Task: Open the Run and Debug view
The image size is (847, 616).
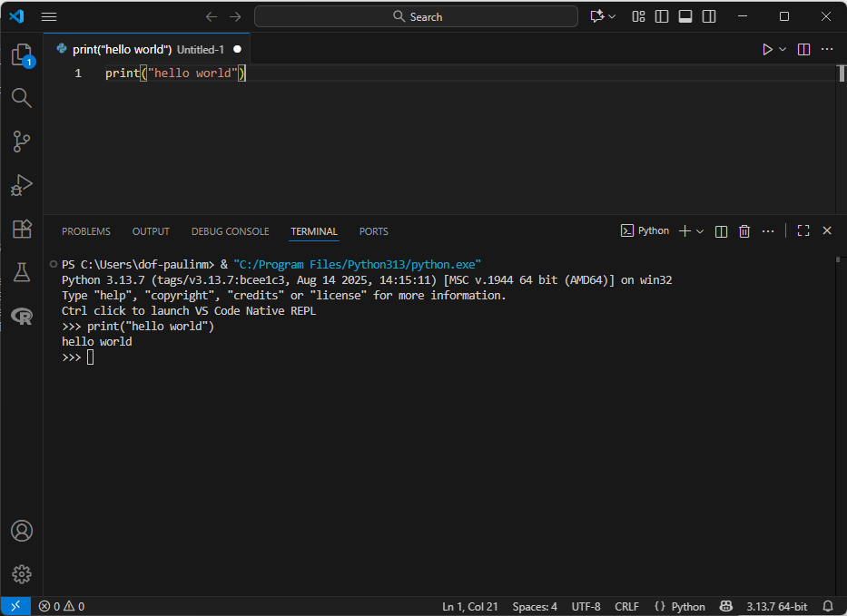Action: pyautogui.click(x=21, y=185)
